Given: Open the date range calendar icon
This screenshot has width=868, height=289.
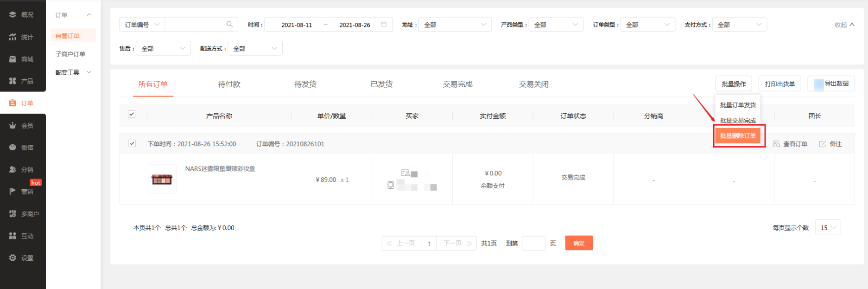Looking at the screenshot, I should pos(384,24).
